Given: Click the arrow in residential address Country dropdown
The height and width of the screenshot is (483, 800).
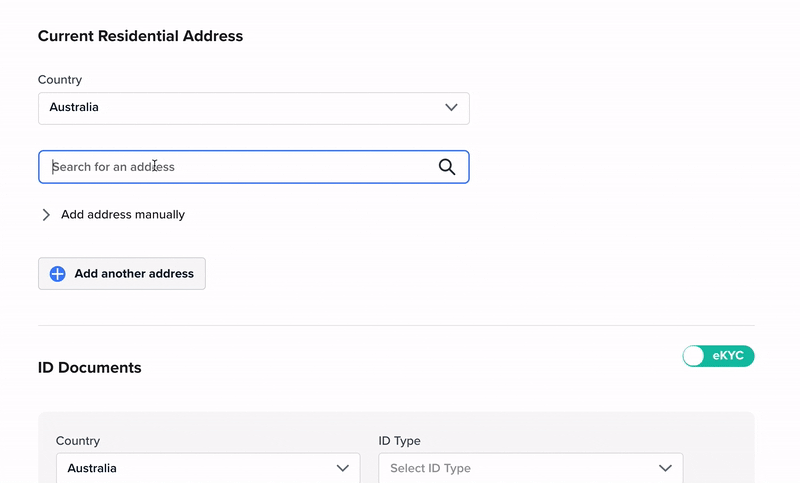Looking at the screenshot, I should pyautogui.click(x=451, y=108).
